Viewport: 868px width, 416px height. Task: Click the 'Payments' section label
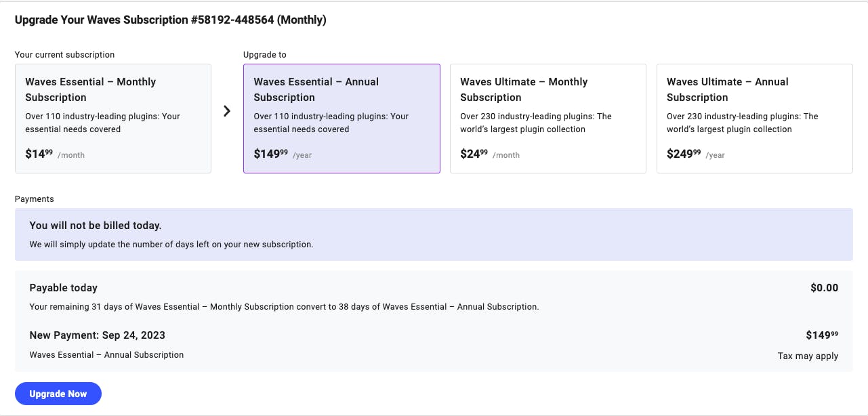(x=35, y=199)
